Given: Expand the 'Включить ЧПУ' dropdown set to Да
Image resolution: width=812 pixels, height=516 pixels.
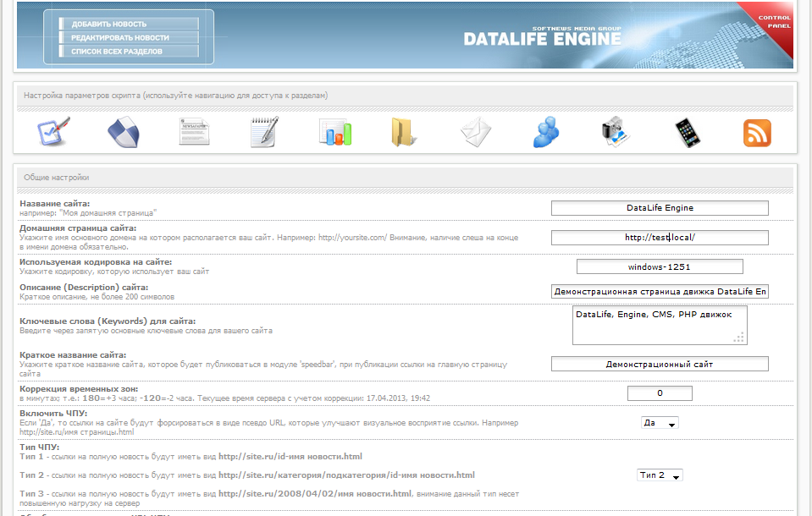Looking at the screenshot, I should point(660,423).
